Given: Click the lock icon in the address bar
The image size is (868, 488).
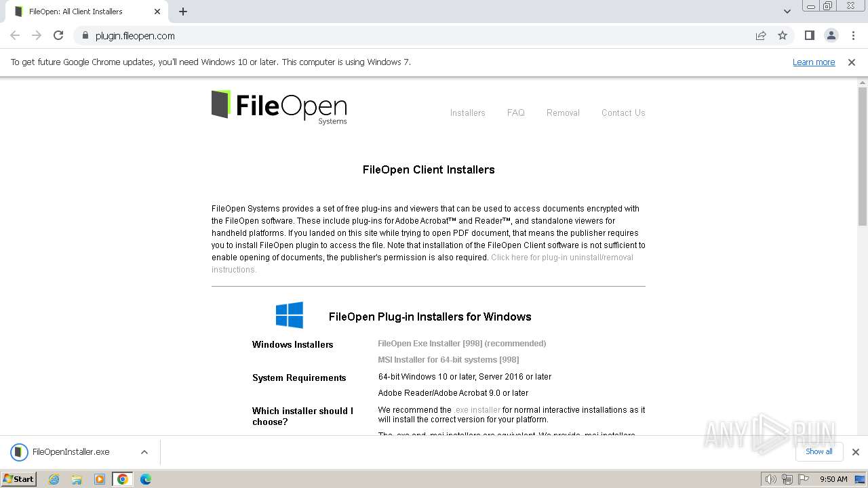Looking at the screenshot, I should point(85,36).
